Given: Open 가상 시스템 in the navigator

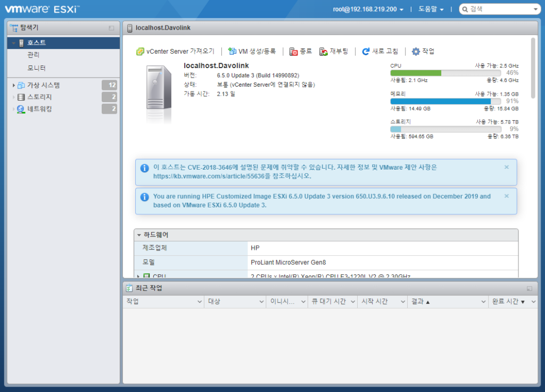Looking at the screenshot, I should click(x=44, y=85).
